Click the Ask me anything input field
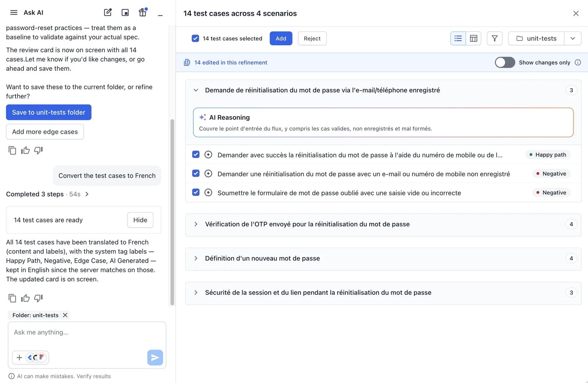 pos(87,332)
